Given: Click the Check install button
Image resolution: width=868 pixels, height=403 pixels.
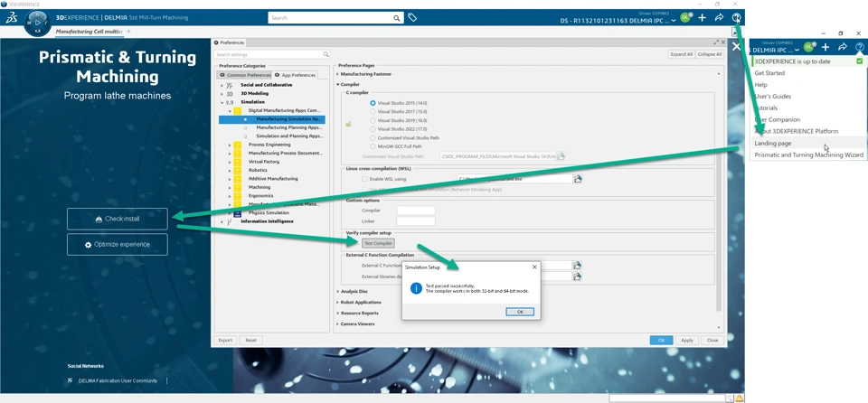Looking at the screenshot, I should point(118,219).
